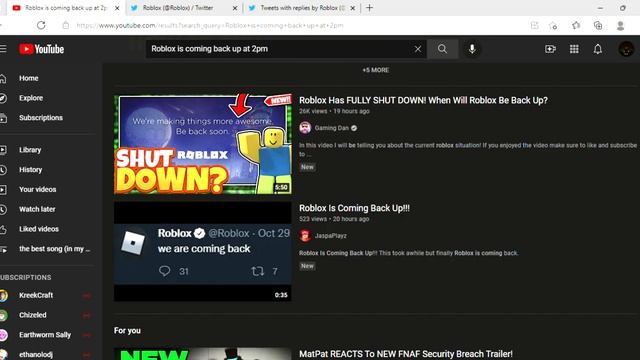This screenshot has width=640, height=360.
Task: Select the YouTube results browser tab
Action: pos(65,8)
